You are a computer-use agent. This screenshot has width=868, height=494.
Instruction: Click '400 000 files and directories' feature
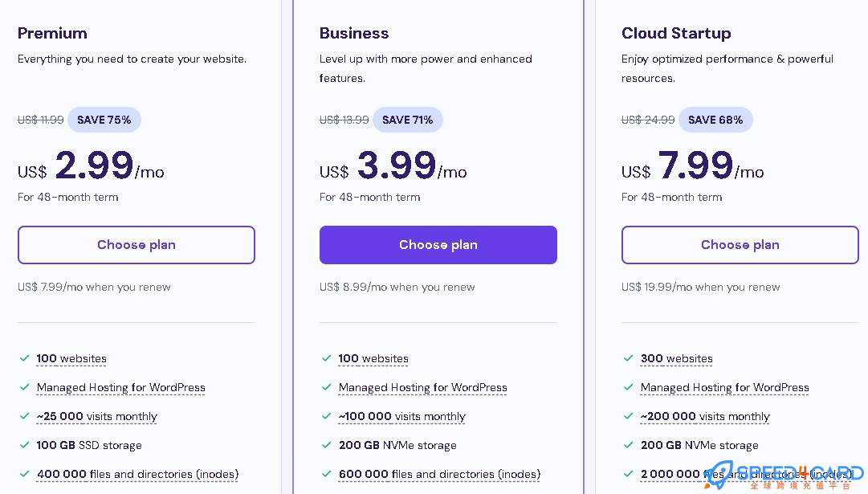[x=138, y=475]
